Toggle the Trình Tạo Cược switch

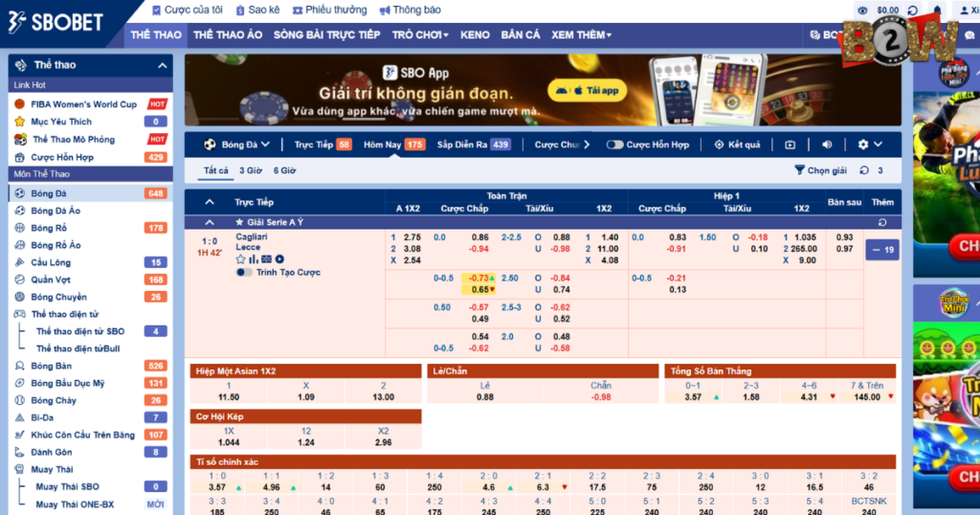244,273
